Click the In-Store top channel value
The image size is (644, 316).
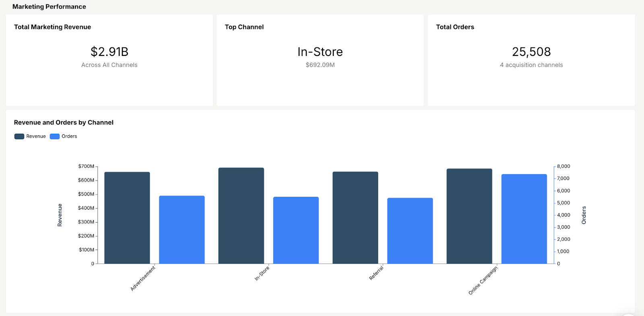pyautogui.click(x=320, y=52)
